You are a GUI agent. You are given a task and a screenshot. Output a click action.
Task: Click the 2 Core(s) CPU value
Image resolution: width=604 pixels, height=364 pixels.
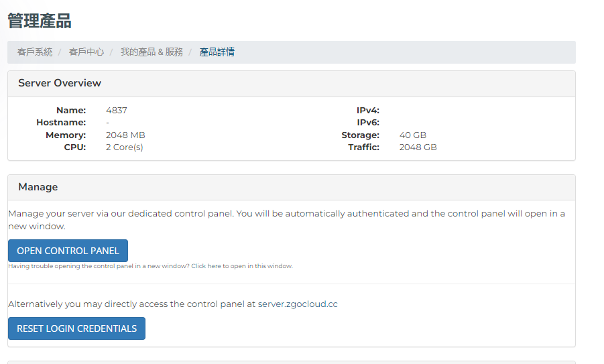click(125, 147)
